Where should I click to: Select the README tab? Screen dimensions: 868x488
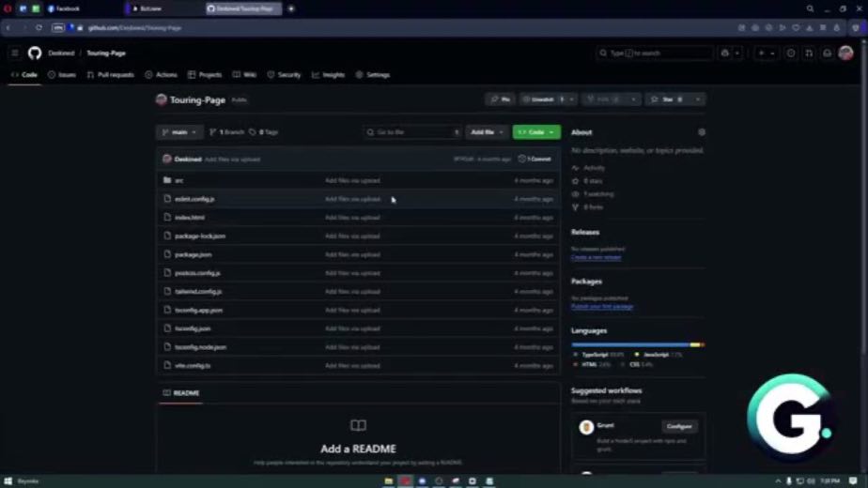181,393
